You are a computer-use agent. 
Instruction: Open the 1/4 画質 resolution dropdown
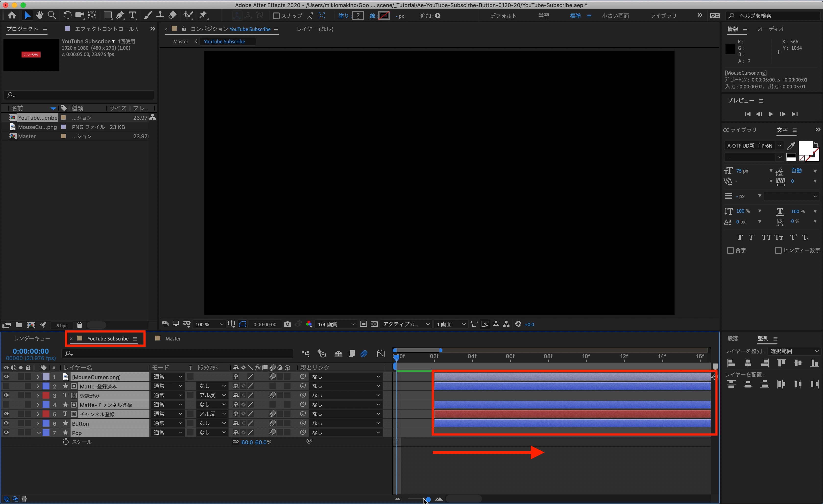(x=336, y=324)
